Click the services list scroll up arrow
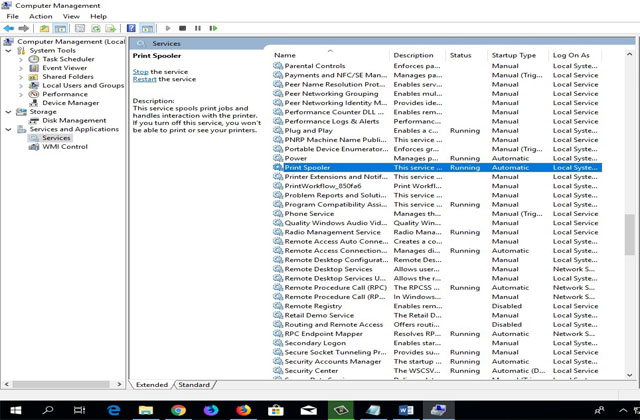This screenshot has height=420, width=640. pyautogui.click(x=629, y=54)
